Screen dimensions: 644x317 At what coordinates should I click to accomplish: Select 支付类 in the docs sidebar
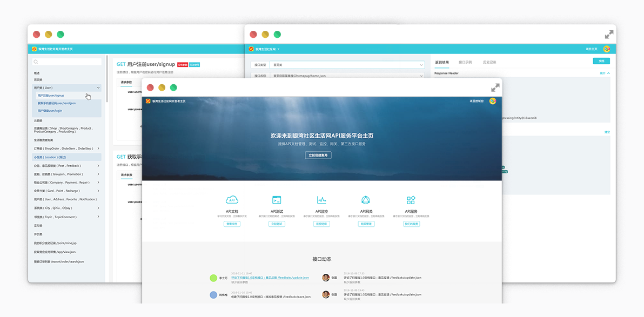pos(38,225)
